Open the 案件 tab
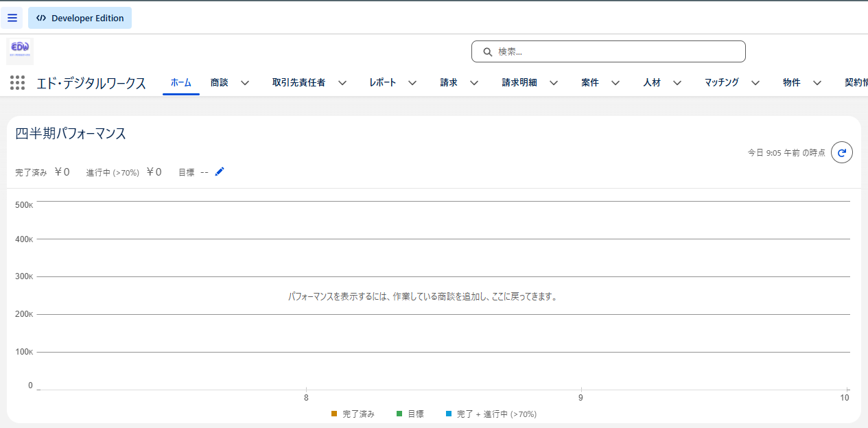This screenshot has width=868, height=428. click(590, 82)
